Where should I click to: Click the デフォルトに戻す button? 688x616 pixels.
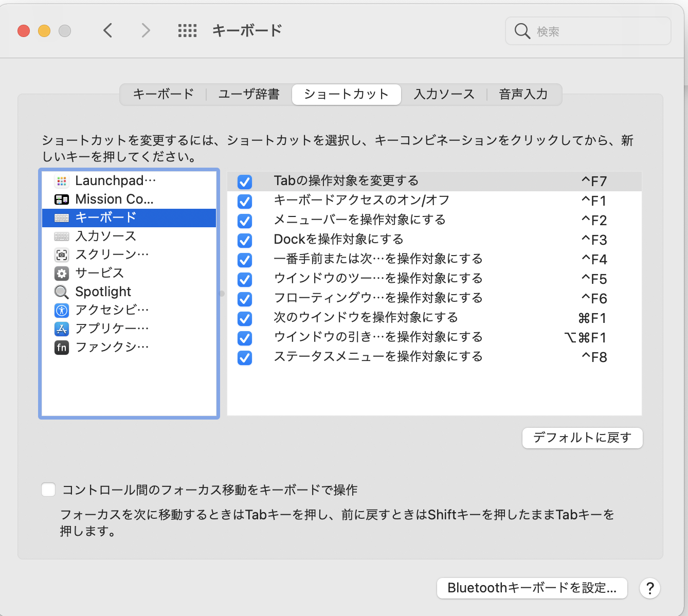click(x=582, y=438)
